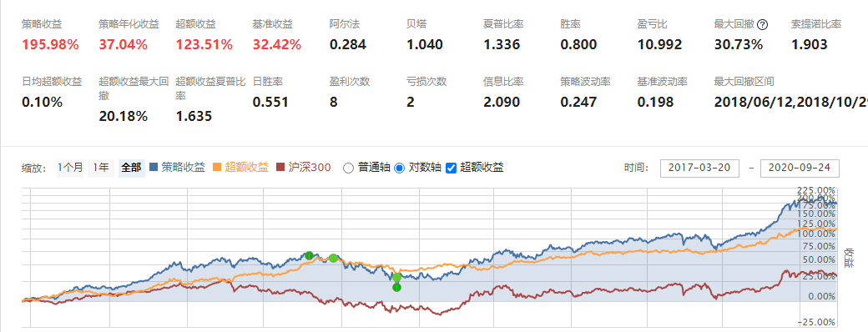Click the lowest green drawdown marker
The width and height of the screenshot is (868, 332).
(x=396, y=287)
